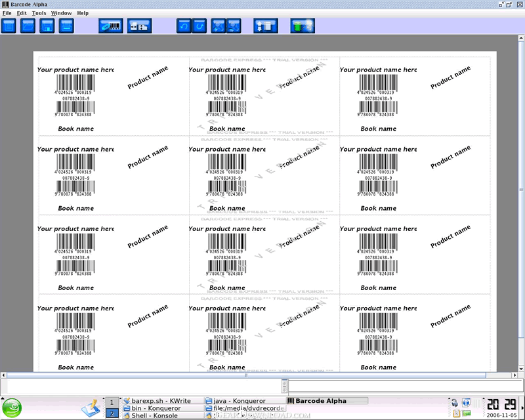Click the scroll right arrow below the sheet
The height and width of the screenshot is (420, 525).
515,375
